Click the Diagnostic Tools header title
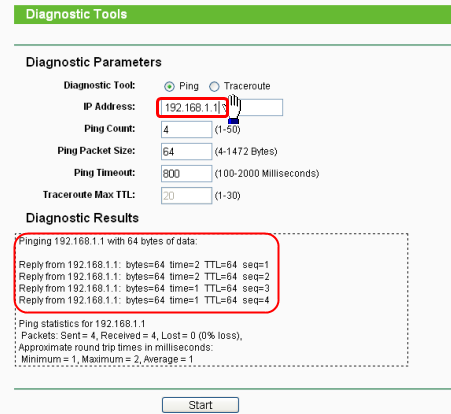This screenshot has width=451, height=414. pos(76,14)
